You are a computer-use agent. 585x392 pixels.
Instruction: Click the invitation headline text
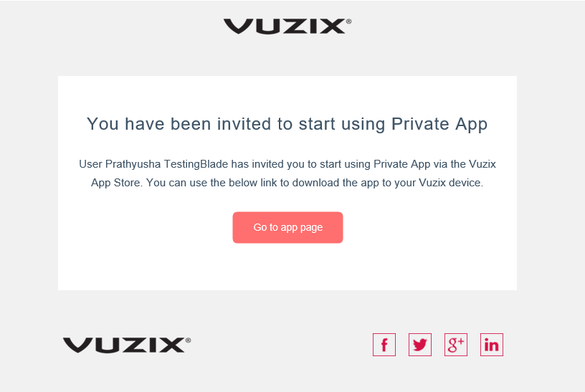coord(287,124)
